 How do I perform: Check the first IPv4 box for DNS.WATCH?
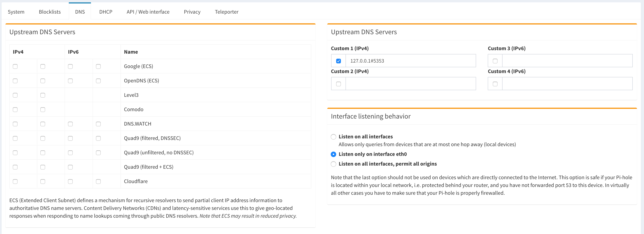[x=15, y=124]
